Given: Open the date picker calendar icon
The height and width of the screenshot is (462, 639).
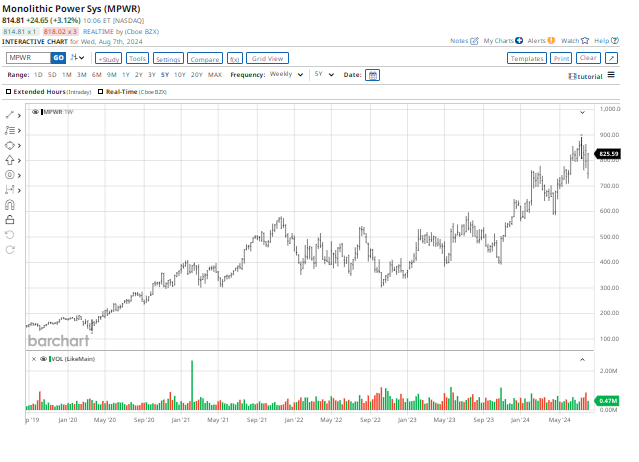Looking at the screenshot, I should point(372,75).
